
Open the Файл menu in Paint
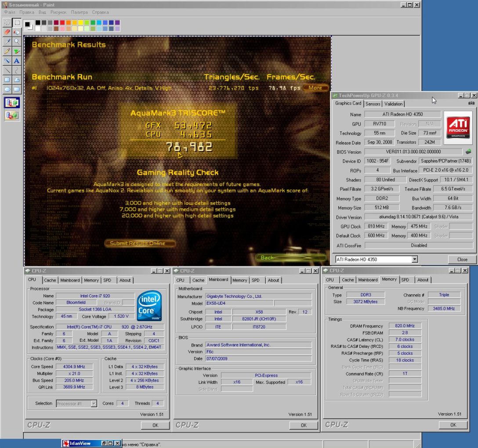(10, 12)
